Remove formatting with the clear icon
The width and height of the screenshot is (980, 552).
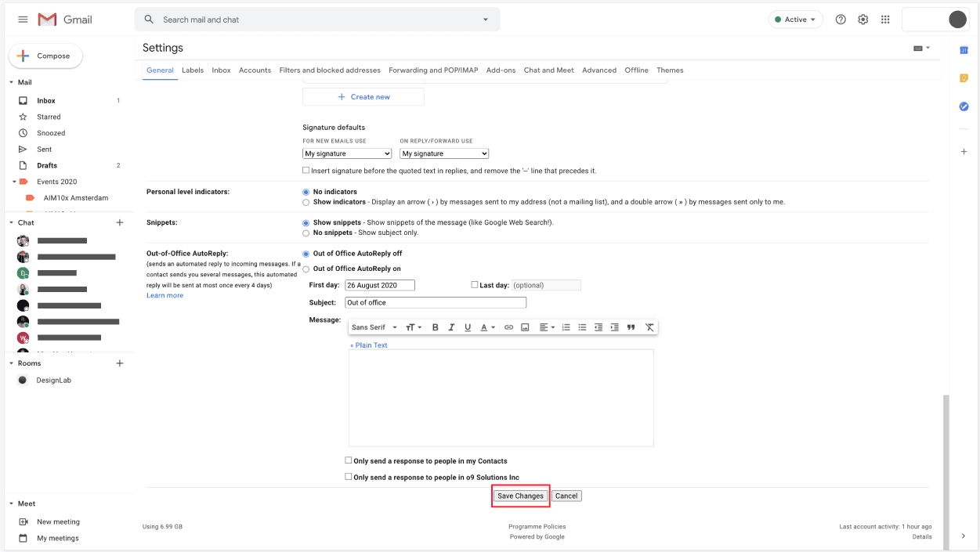click(x=649, y=327)
